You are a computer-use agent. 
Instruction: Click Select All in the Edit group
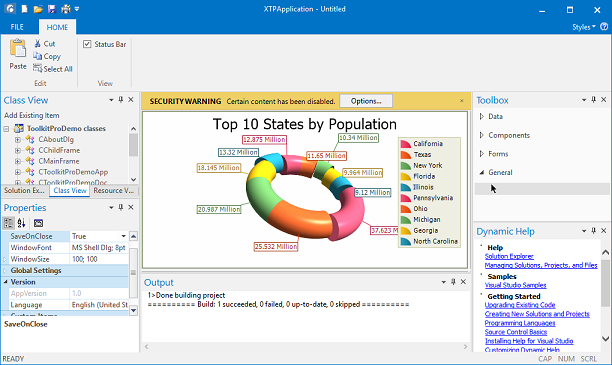tap(53, 69)
